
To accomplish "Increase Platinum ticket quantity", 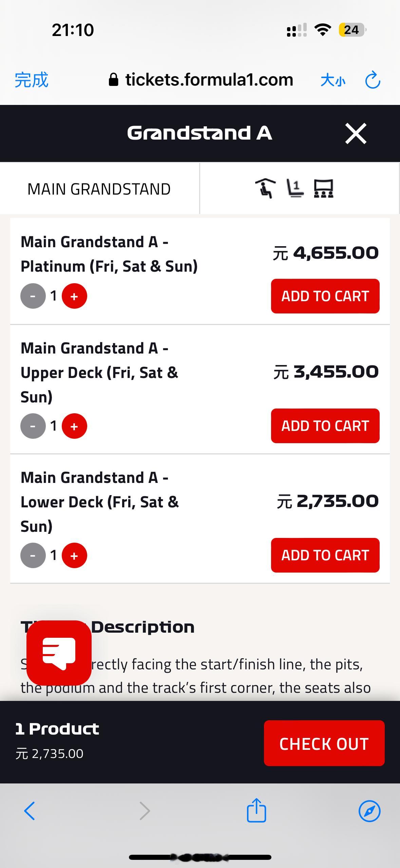I will point(74,296).
